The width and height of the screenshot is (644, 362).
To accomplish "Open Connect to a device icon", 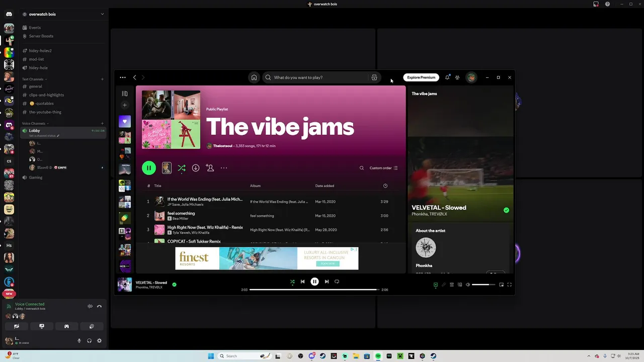I will tap(460, 285).
